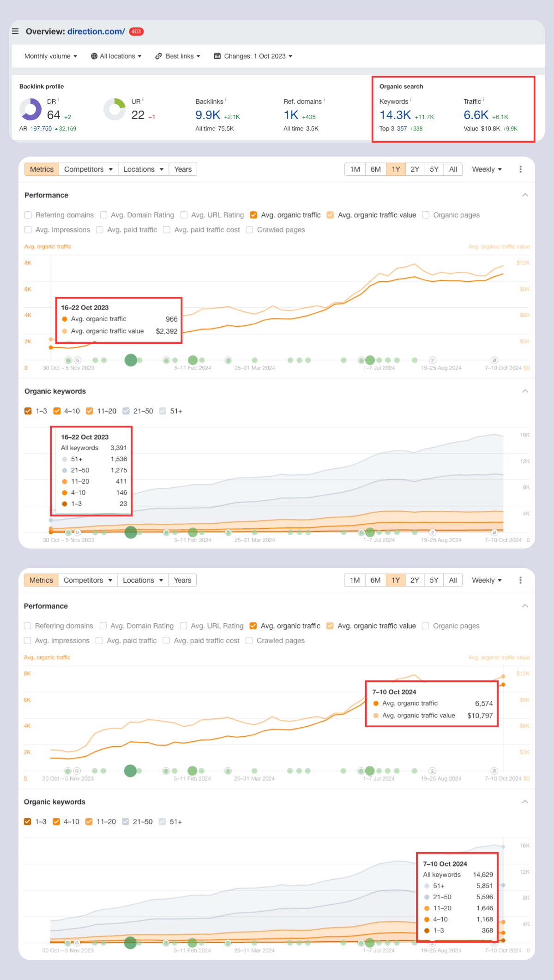554x980 pixels.
Task: Open the hamburger menu beside Overview
Action: 15,31
